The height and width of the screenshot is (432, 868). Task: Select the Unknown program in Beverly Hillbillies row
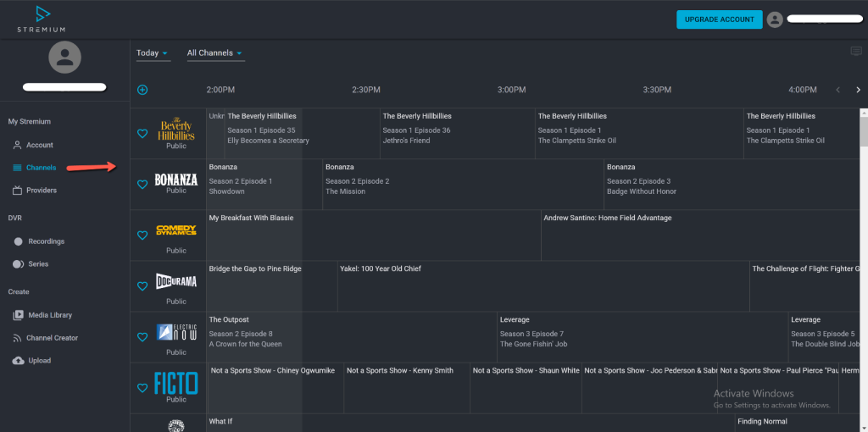(x=216, y=133)
